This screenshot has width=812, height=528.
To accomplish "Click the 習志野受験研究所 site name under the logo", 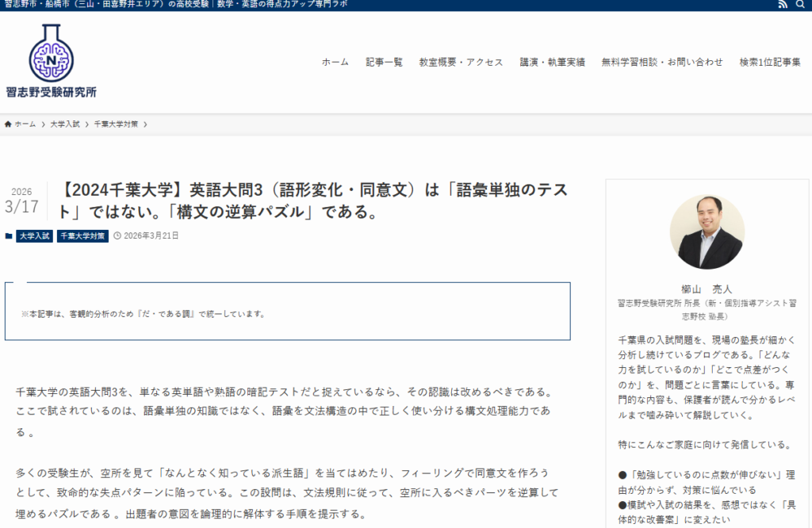I will point(51,92).
